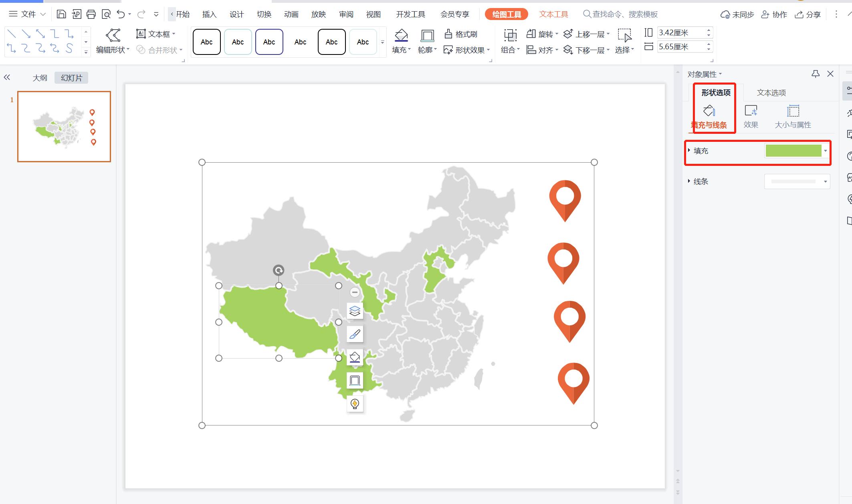Open Size and Properties (大小与属性) icon

pyautogui.click(x=793, y=116)
